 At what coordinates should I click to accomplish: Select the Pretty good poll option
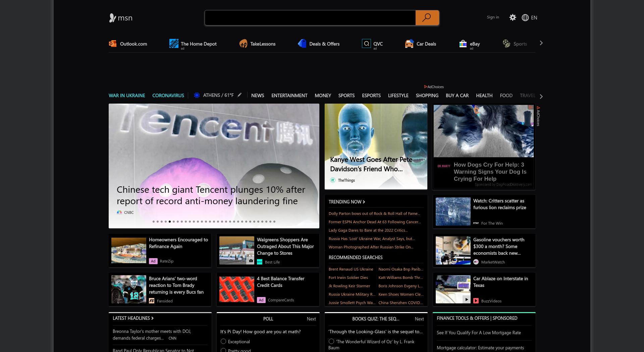(223, 350)
